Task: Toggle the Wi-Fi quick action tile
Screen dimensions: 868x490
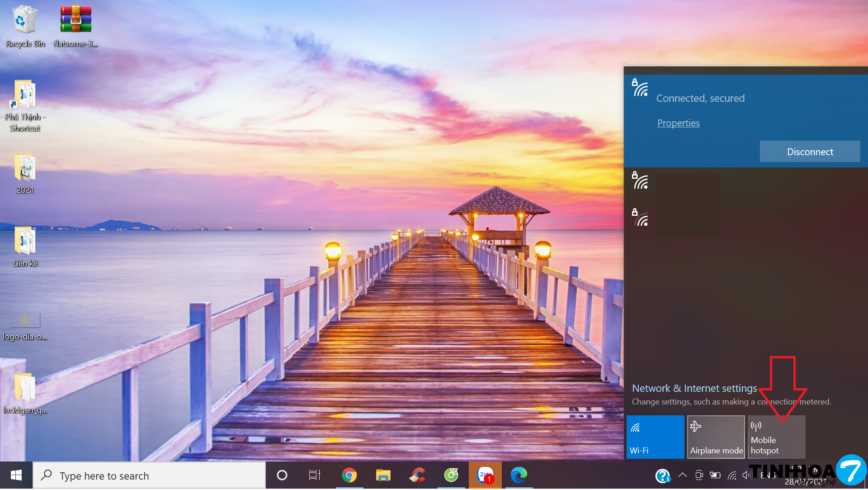Action: tap(655, 437)
